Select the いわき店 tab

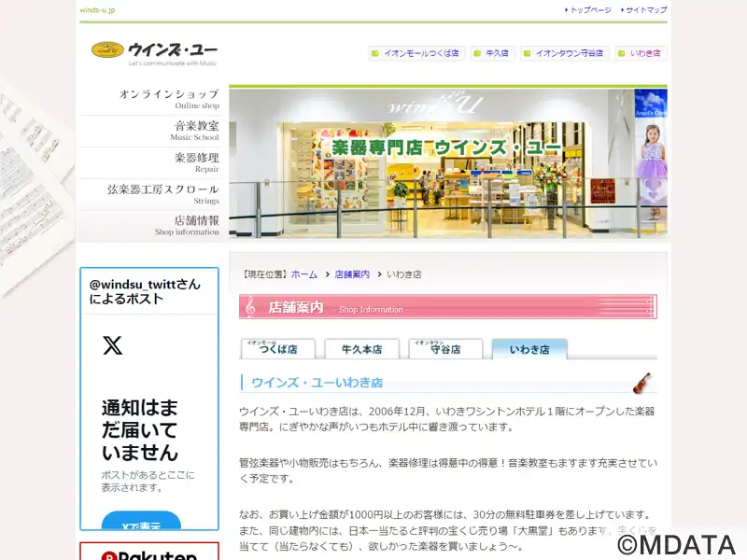point(529,349)
